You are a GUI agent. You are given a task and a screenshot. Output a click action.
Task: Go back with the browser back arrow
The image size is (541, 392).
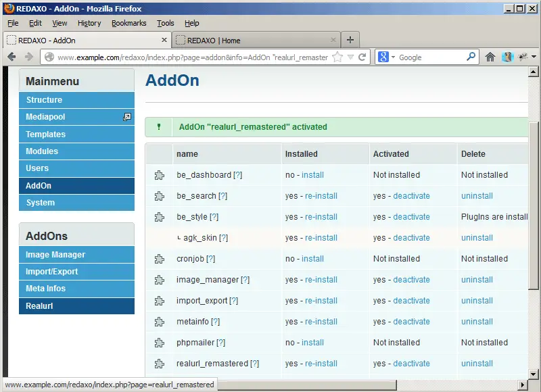coord(11,57)
